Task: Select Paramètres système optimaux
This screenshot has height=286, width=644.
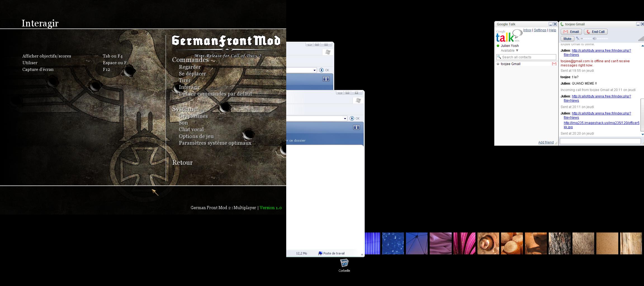Action: click(x=215, y=143)
